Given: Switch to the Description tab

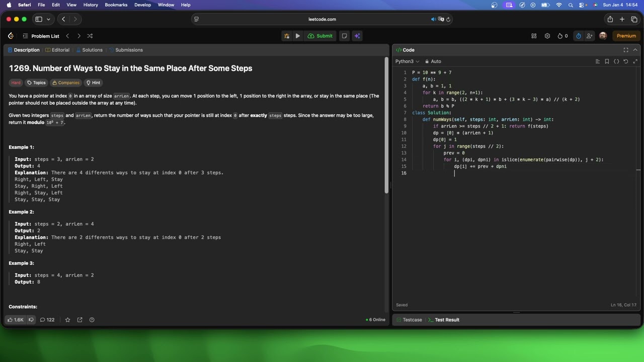Looking at the screenshot, I should click(24, 50).
